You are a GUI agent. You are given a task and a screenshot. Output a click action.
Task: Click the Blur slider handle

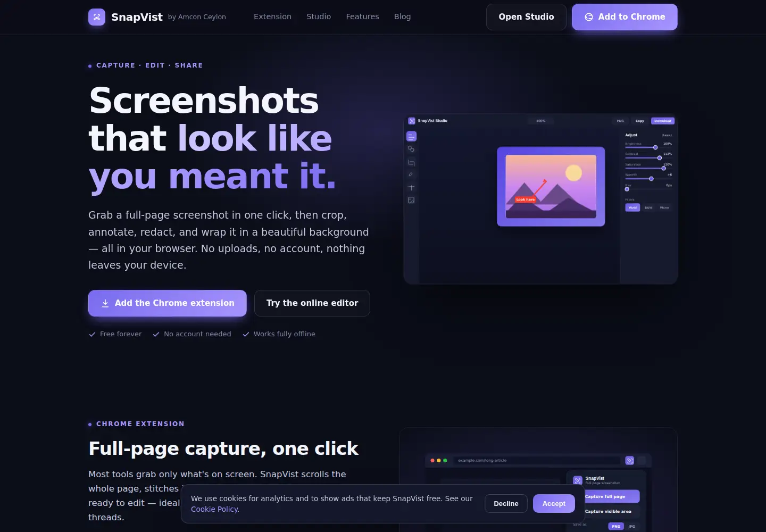tap(627, 189)
